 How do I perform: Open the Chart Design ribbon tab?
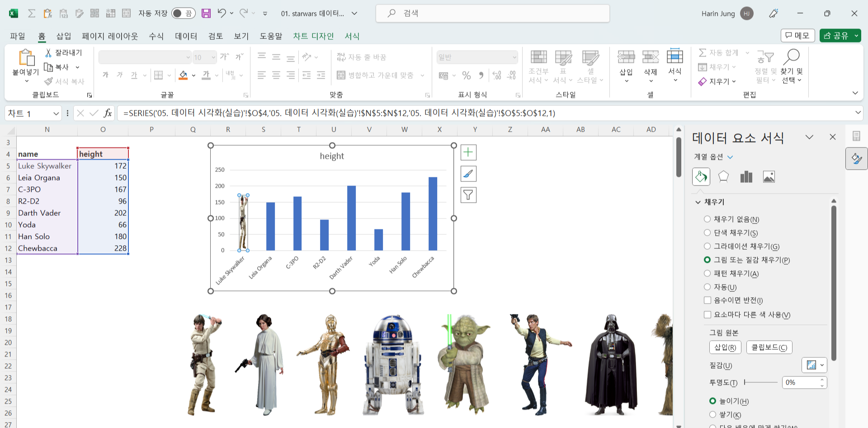tap(313, 36)
